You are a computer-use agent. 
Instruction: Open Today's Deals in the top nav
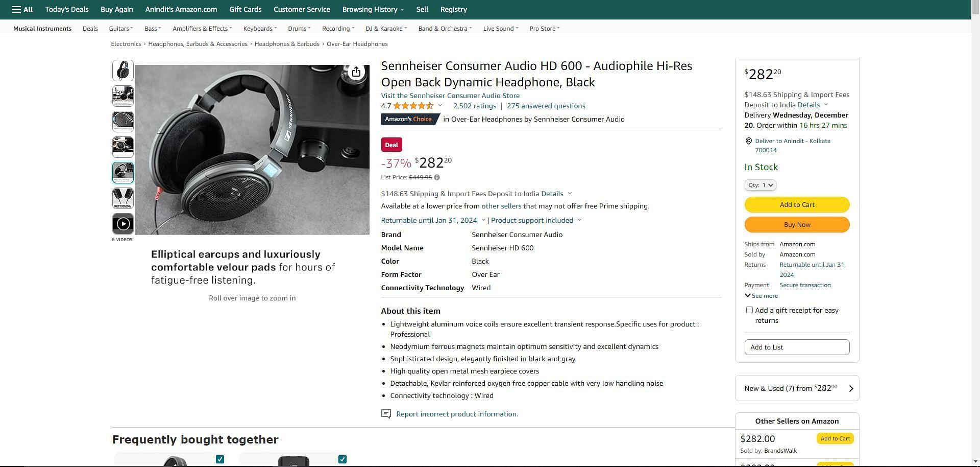click(x=66, y=10)
